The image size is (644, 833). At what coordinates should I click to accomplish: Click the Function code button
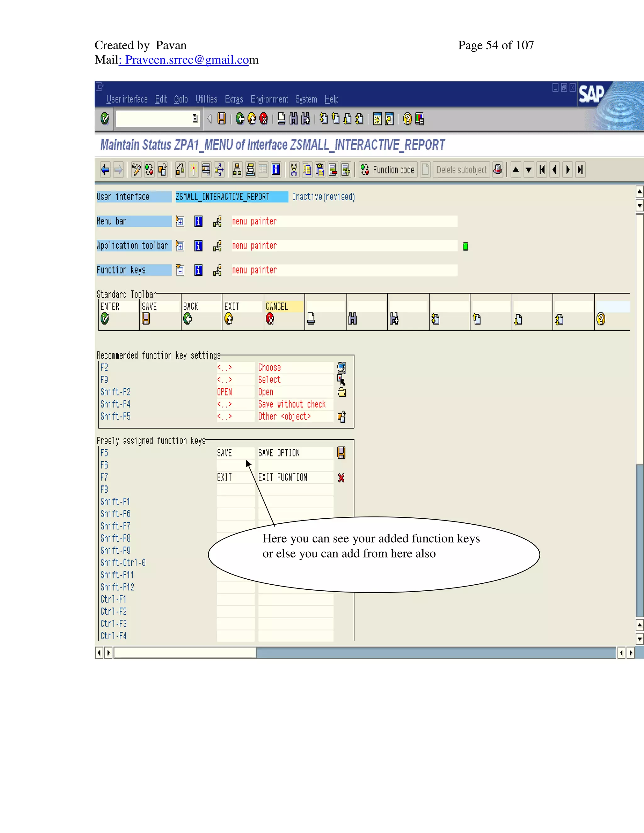click(x=388, y=169)
